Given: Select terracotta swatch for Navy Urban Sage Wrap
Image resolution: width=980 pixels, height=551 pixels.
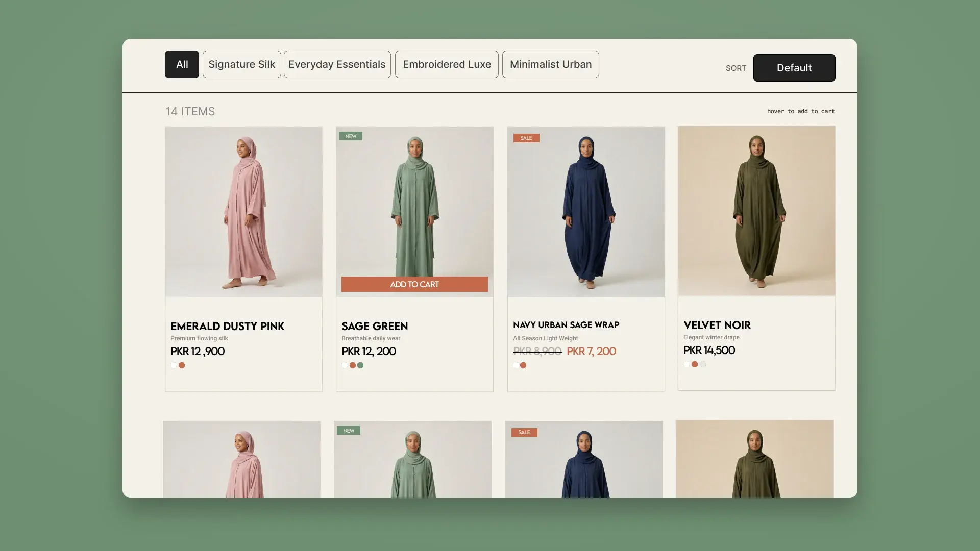Looking at the screenshot, I should [x=523, y=365].
